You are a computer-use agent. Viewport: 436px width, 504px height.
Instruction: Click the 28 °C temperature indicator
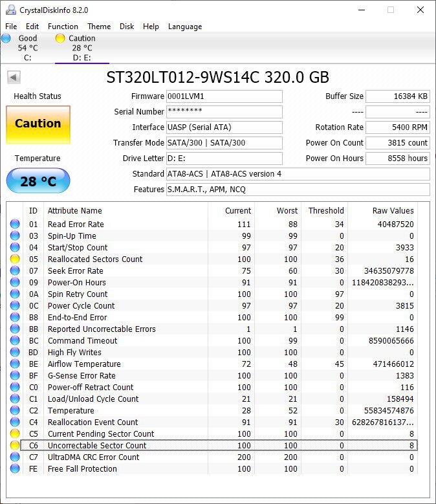click(38, 181)
